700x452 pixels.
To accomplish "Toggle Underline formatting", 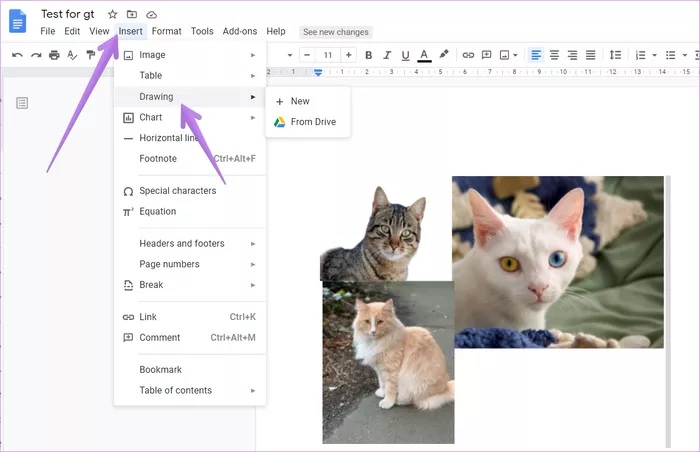I will click(x=405, y=55).
